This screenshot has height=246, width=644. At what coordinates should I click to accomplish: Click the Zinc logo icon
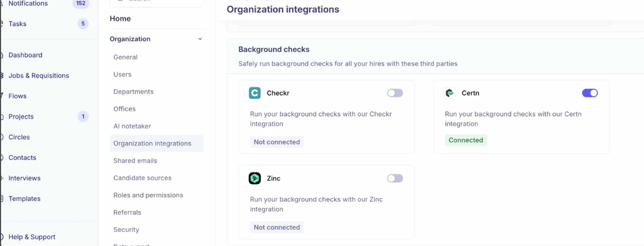255,178
